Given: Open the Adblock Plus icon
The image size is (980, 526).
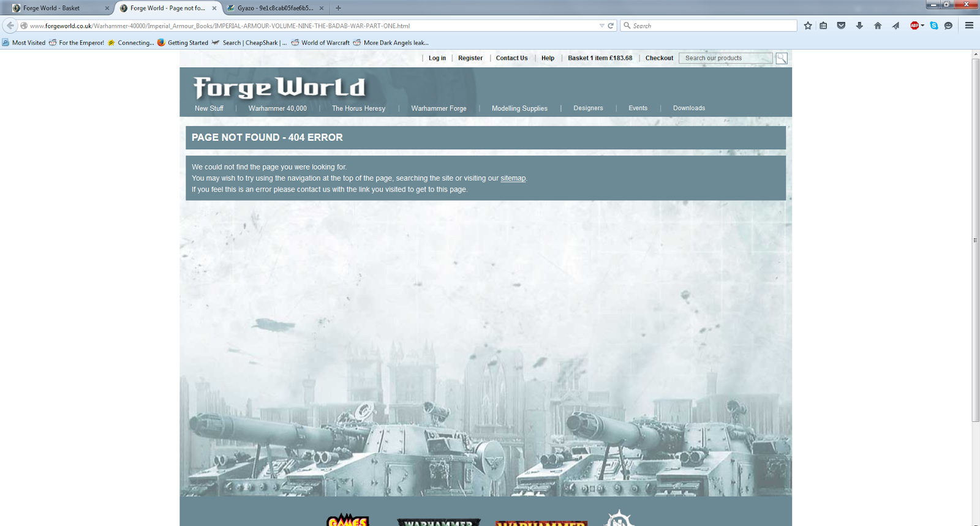Looking at the screenshot, I should [914, 26].
